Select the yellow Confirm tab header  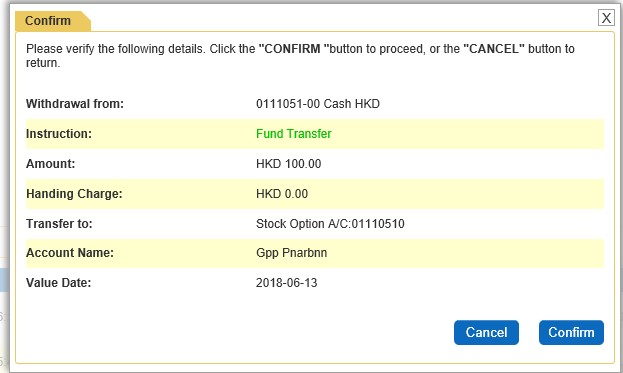[52, 21]
